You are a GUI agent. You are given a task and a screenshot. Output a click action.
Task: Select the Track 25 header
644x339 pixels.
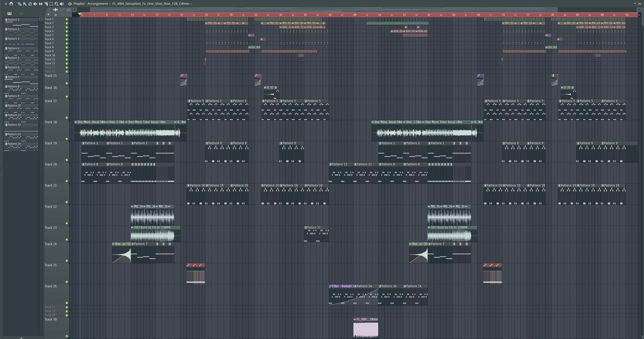pos(57,273)
